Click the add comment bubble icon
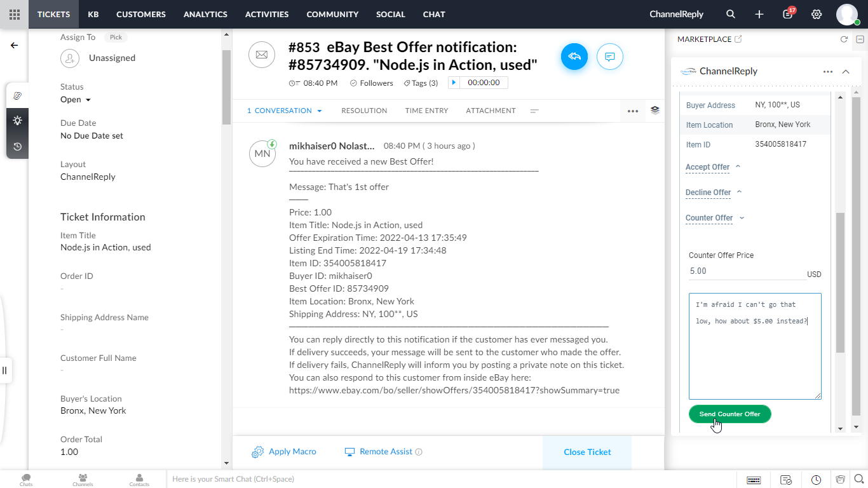This screenshot has height=488, width=868. pos(610,57)
